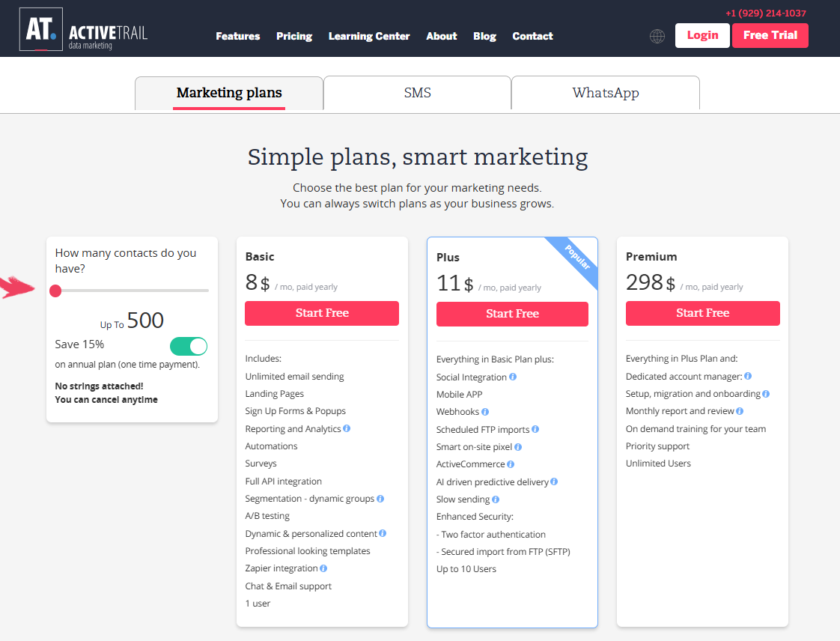Click the ActiveTrail logo
This screenshot has width=840, height=641.
click(84, 29)
